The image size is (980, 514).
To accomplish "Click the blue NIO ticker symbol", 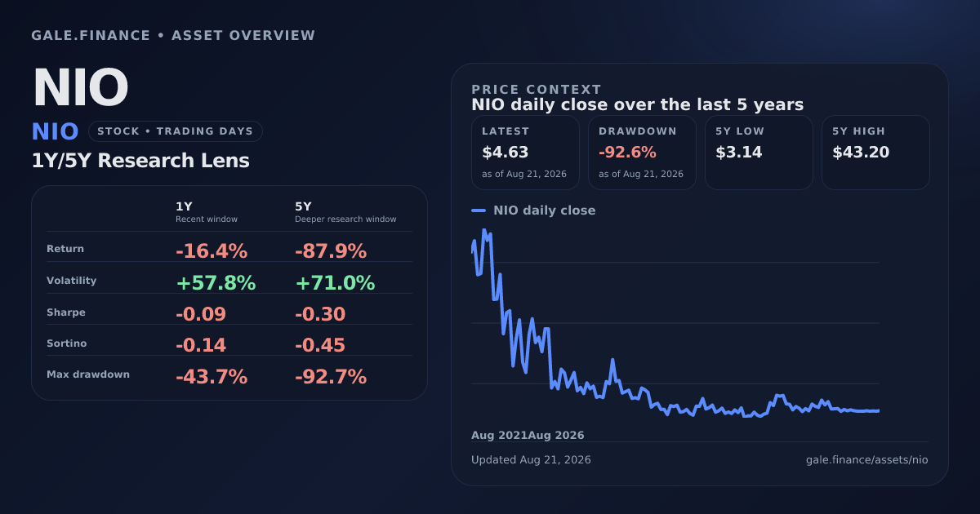I will pos(55,131).
